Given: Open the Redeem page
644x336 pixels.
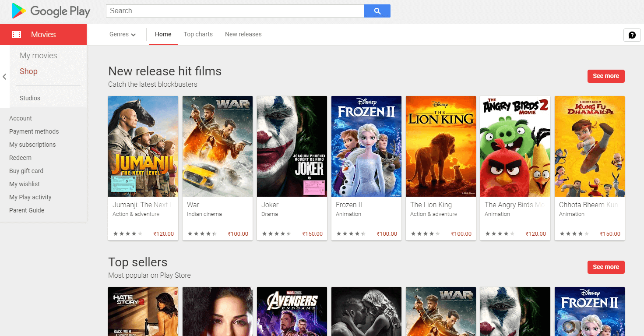Looking at the screenshot, I should tap(20, 158).
